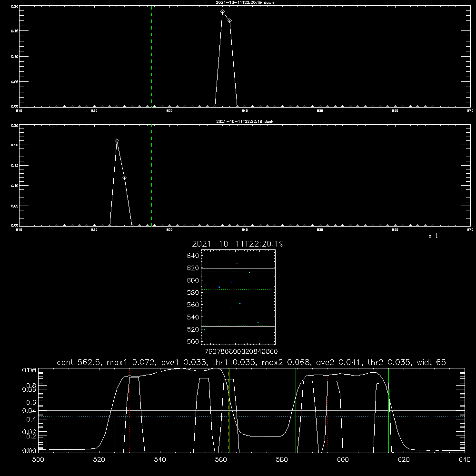The height and width of the screenshot is (476, 476).
Task: Click the '580' x-axis label of the bottom plot
Action: [282, 460]
